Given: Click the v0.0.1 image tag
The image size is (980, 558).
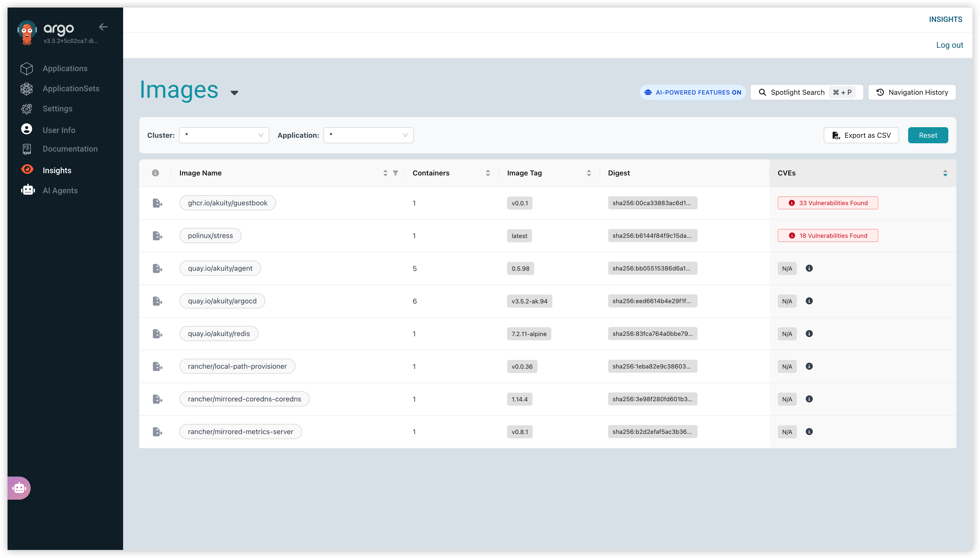Looking at the screenshot, I should (x=519, y=203).
